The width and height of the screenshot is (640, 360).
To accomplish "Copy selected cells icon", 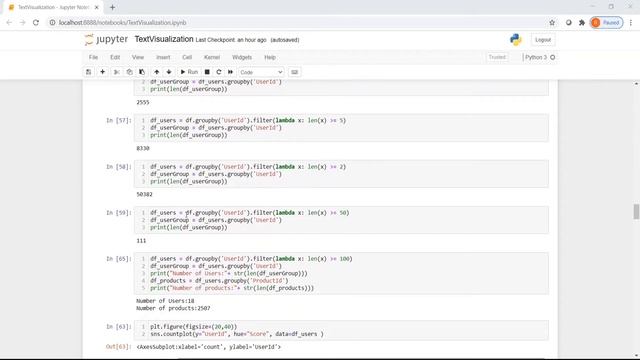I will (x=129, y=72).
